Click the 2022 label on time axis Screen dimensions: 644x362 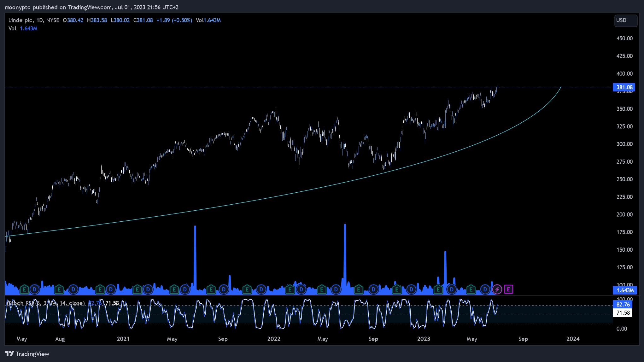pos(274,339)
